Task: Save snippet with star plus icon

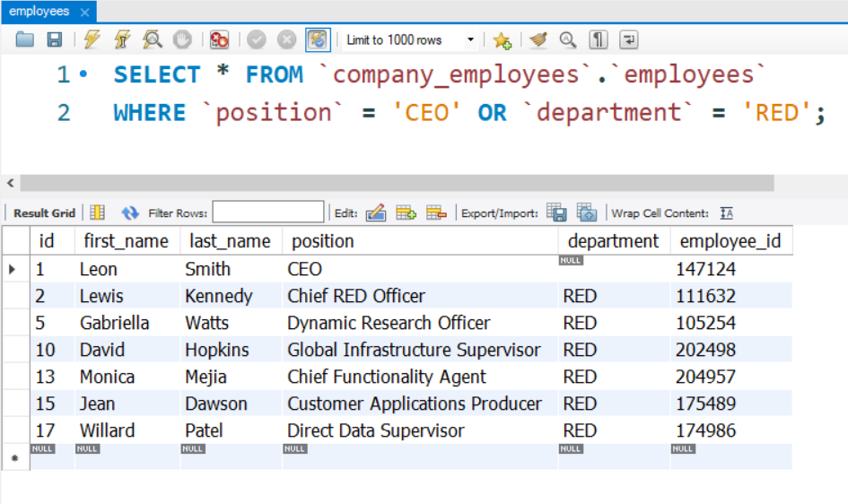Action: pyautogui.click(x=502, y=40)
